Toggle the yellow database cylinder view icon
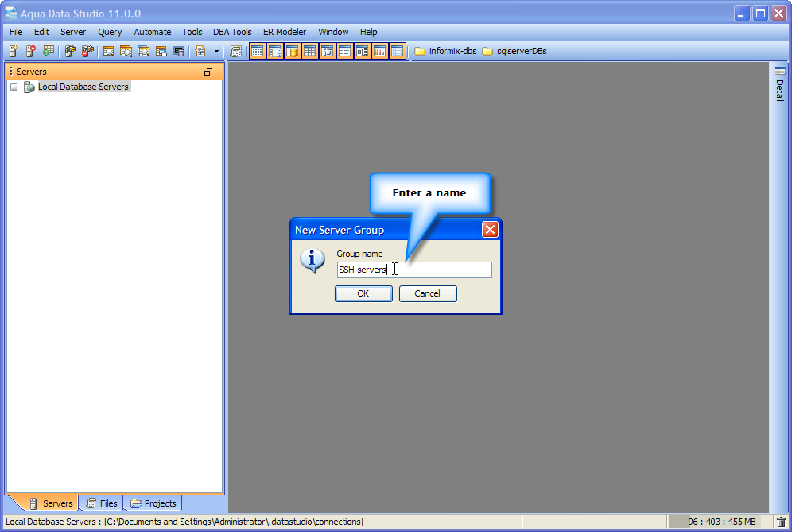 (292, 51)
